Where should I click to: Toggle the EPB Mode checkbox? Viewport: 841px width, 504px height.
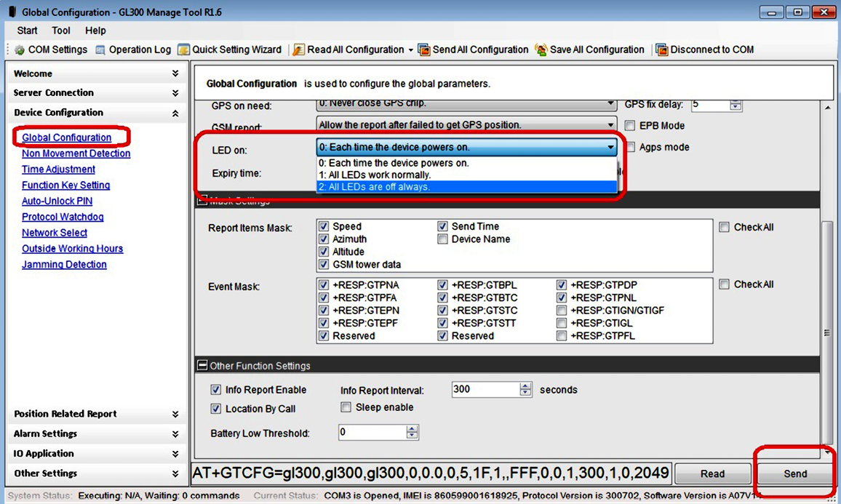(630, 126)
